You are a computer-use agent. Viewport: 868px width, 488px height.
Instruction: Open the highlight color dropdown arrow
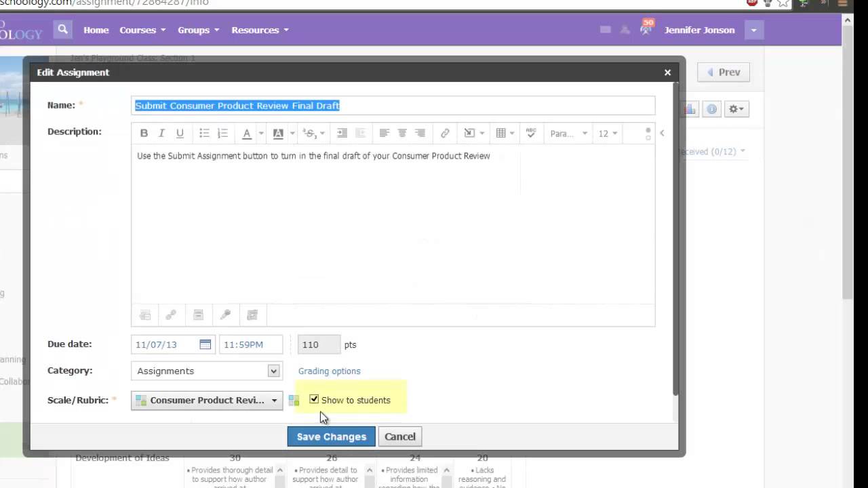292,134
